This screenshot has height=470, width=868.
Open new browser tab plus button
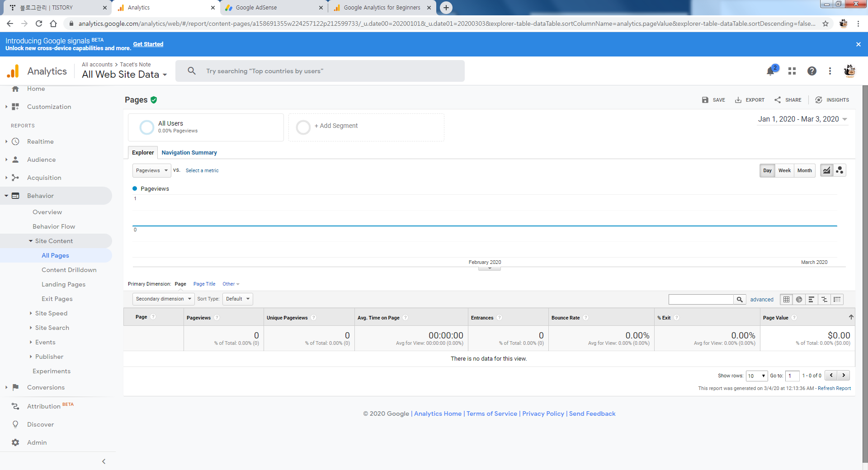click(446, 8)
